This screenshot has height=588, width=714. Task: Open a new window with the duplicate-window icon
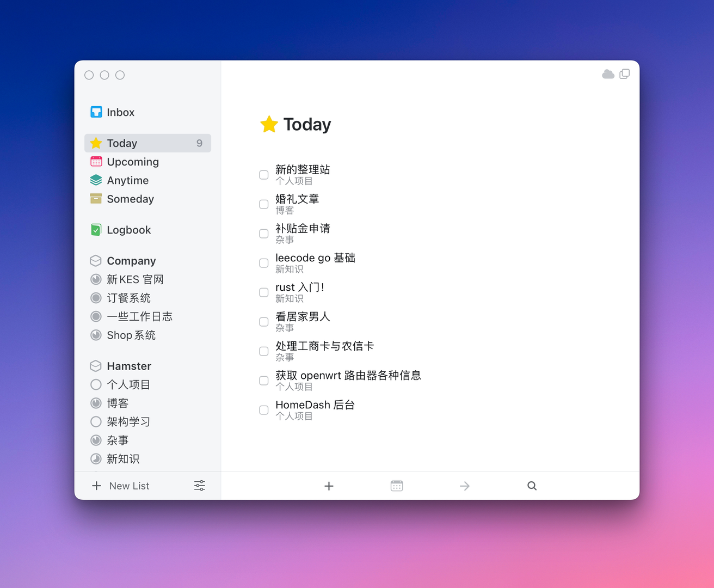625,74
